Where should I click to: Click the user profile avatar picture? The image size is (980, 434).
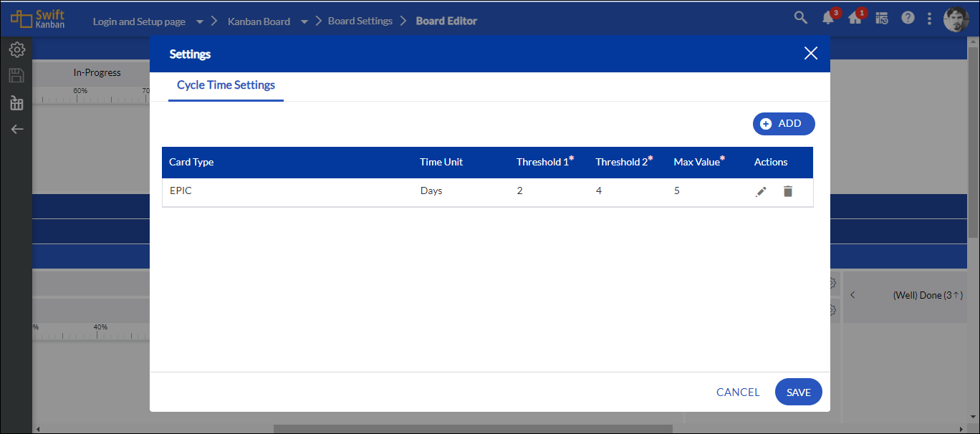click(956, 19)
